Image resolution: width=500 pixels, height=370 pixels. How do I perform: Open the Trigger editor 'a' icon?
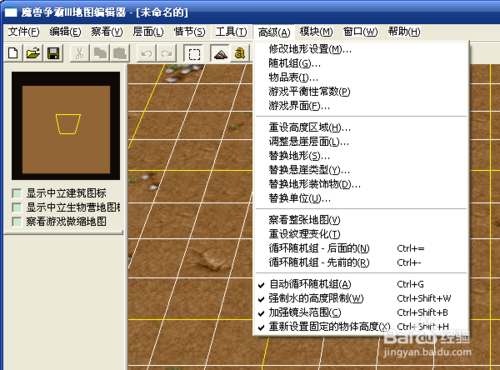click(x=240, y=53)
